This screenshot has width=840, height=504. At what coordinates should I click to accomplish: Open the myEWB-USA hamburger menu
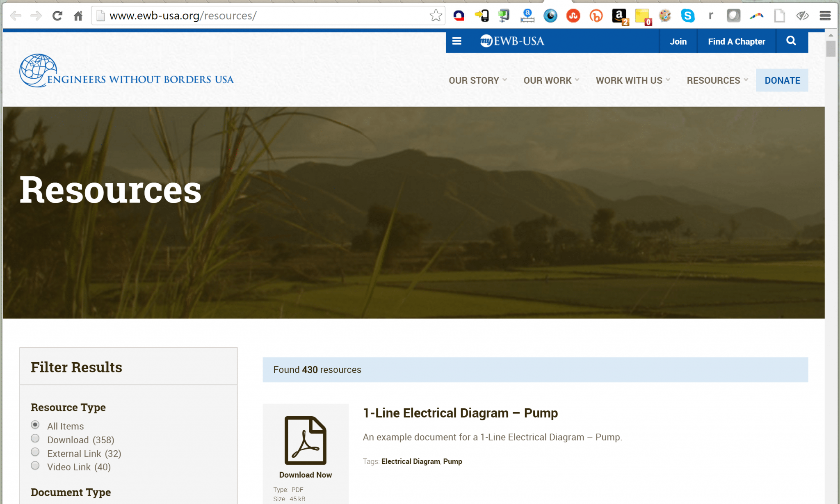pyautogui.click(x=457, y=41)
